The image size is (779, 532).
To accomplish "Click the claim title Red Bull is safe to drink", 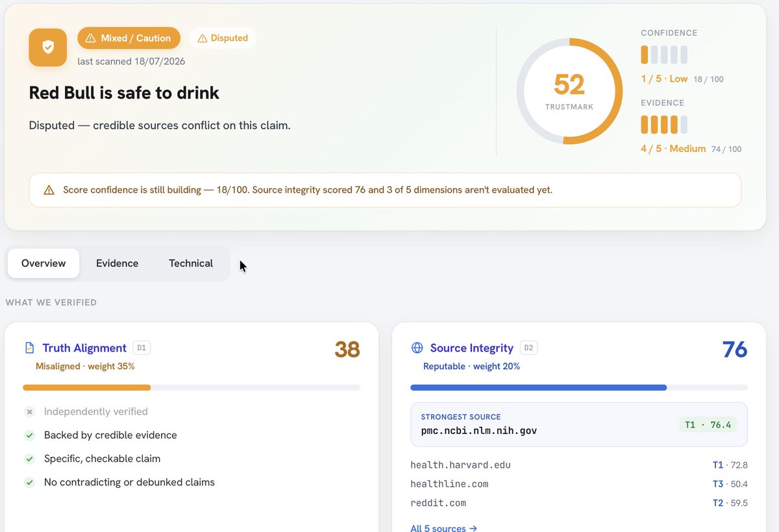I will coord(124,93).
